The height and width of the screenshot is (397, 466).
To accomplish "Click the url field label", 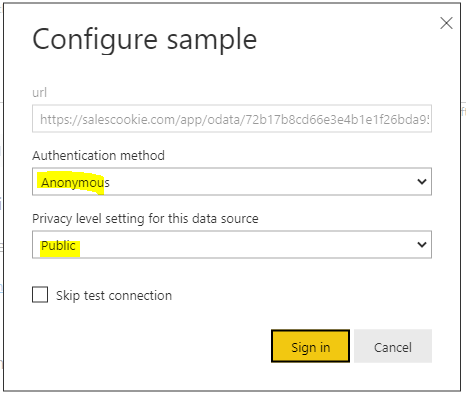I will pyautogui.click(x=39, y=92).
